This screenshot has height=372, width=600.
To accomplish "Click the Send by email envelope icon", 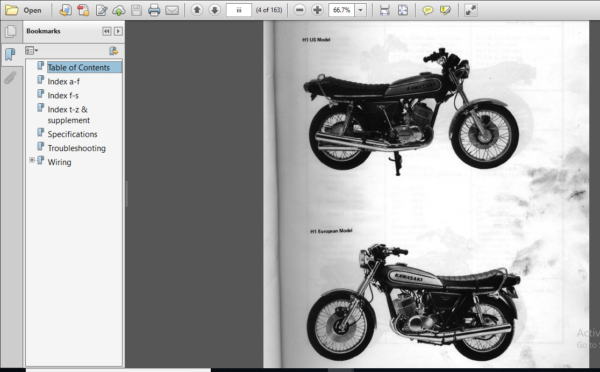I will tap(172, 10).
